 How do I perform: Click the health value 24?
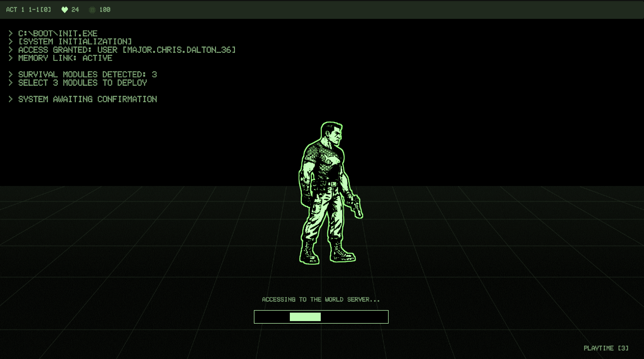75,10
